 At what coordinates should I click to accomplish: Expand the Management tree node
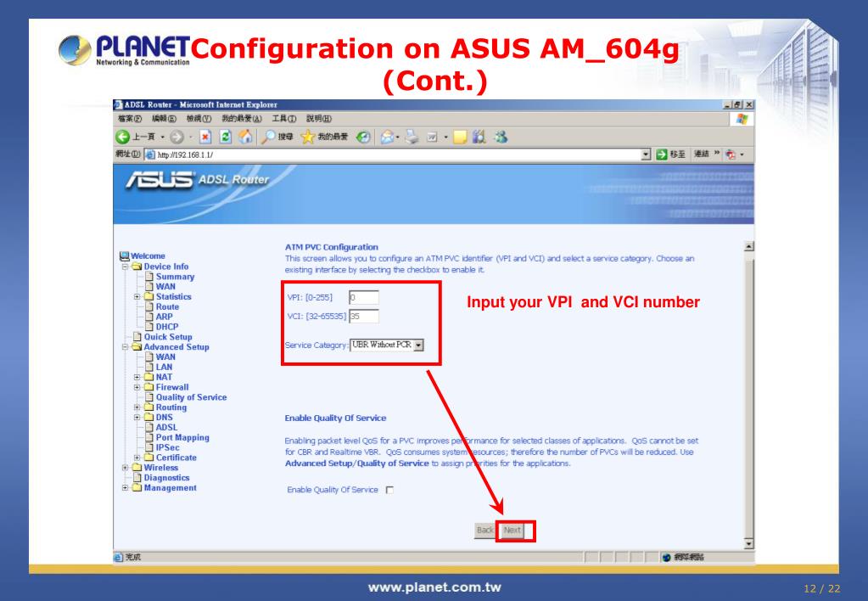[x=125, y=488]
